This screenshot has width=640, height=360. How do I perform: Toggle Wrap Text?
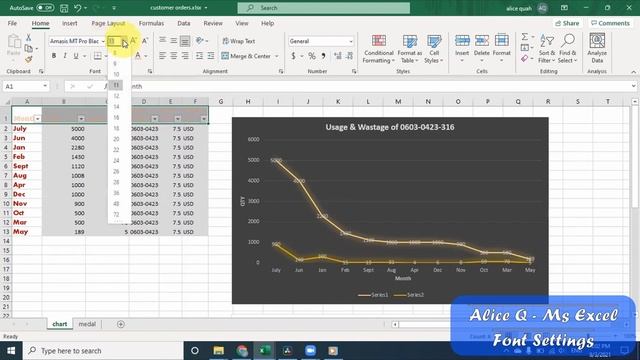238,41
